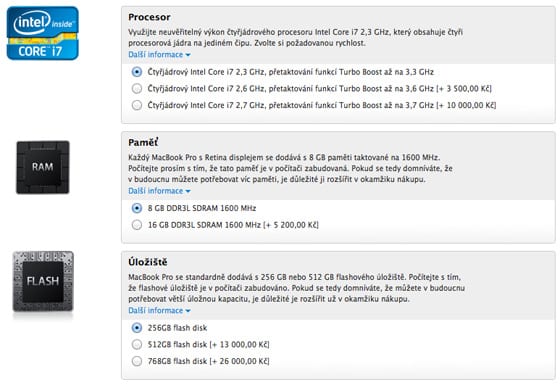Click the FLASH storage chip icon
Screen dimensions: 560x385
click(43, 281)
